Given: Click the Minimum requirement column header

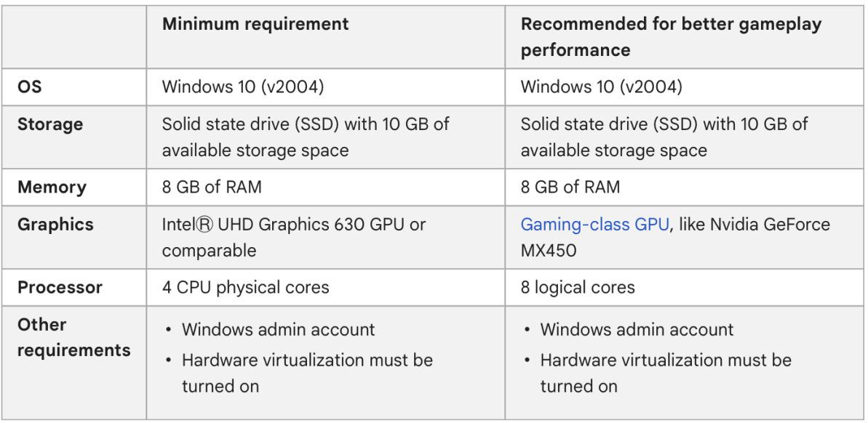Looking at the screenshot, I should [255, 24].
